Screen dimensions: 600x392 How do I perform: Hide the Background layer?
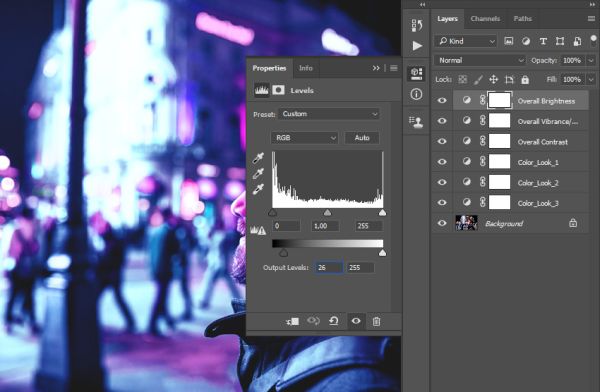442,223
